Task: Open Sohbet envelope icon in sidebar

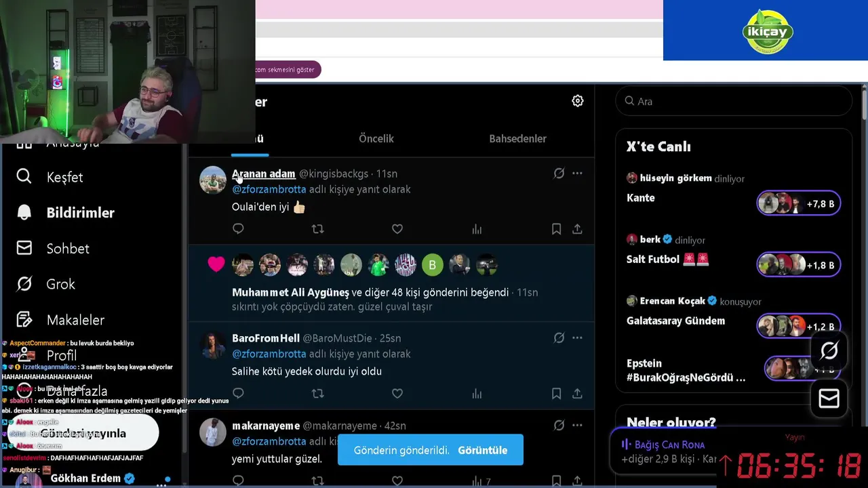Action: point(24,248)
